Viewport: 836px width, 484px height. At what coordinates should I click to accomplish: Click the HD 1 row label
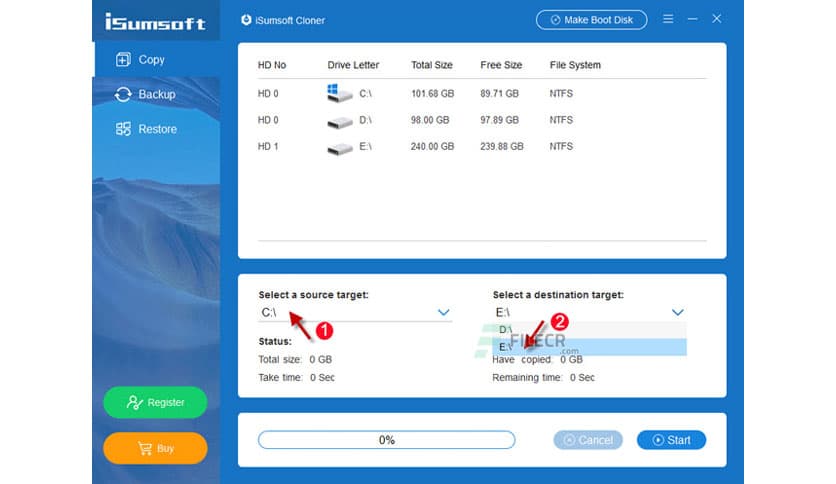point(268,146)
